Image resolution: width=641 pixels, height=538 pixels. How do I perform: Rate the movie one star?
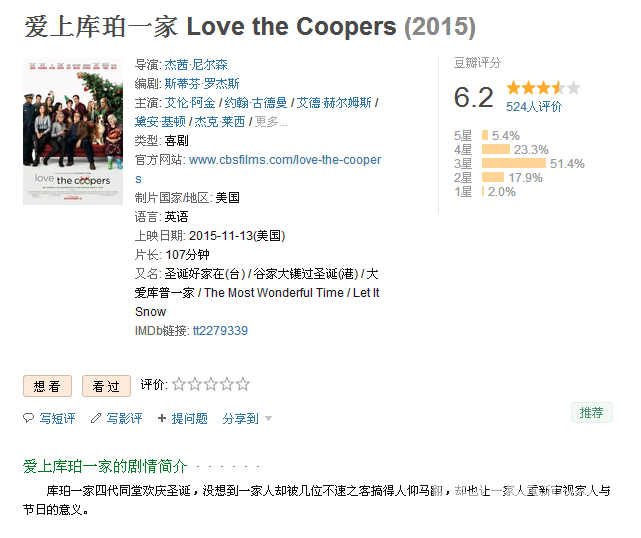(179, 384)
